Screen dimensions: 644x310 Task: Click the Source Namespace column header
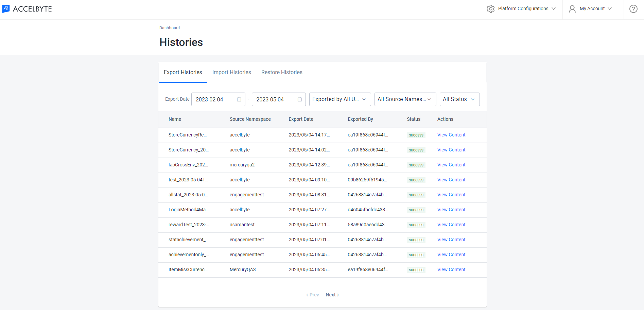coord(250,119)
